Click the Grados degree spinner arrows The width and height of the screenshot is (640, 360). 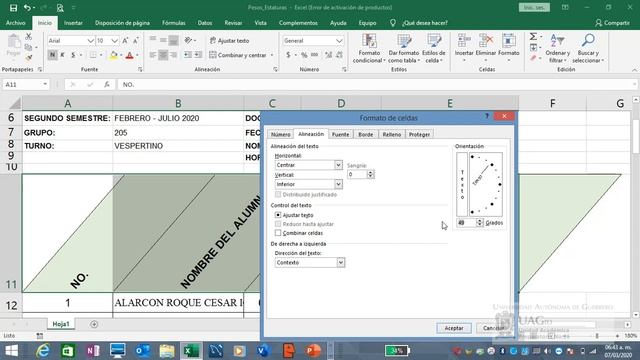(480, 222)
